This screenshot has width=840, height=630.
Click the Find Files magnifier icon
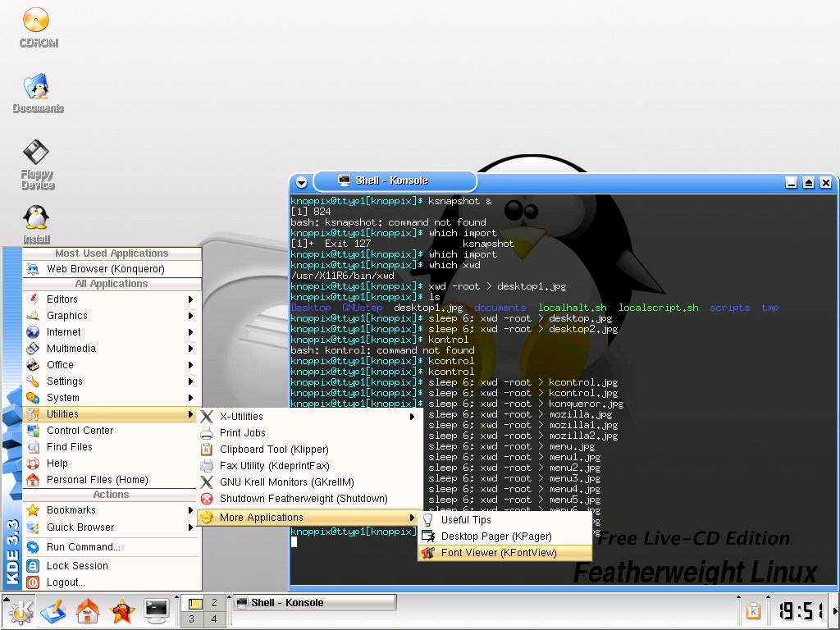click(x=33, y=447)
